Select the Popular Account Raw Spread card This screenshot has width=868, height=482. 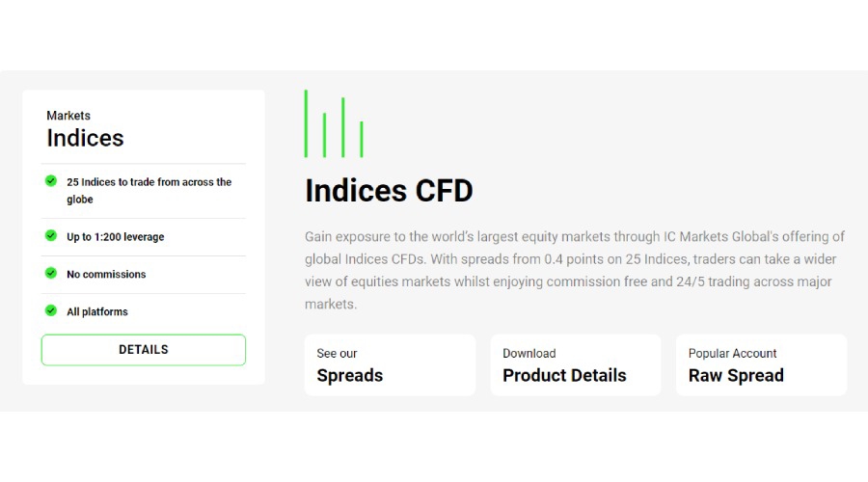pyautogui.click(x=761, y=365)
